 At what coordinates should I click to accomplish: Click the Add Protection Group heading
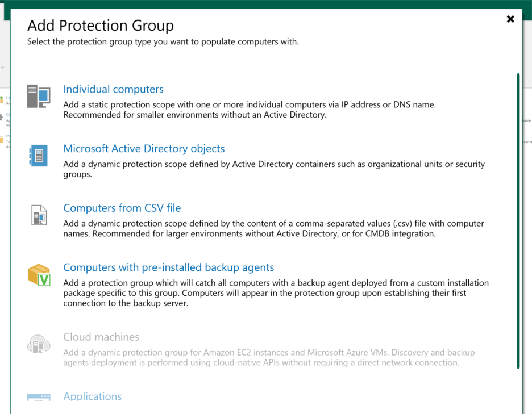coord(101,26)
